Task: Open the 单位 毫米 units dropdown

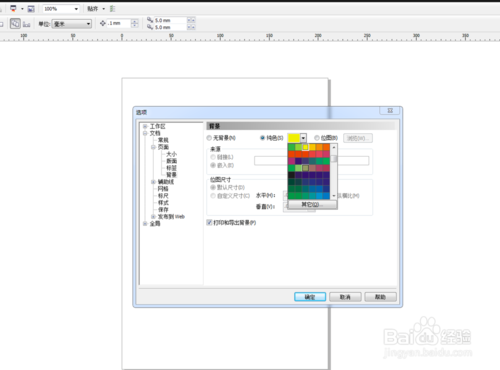Action: point(72,24)
